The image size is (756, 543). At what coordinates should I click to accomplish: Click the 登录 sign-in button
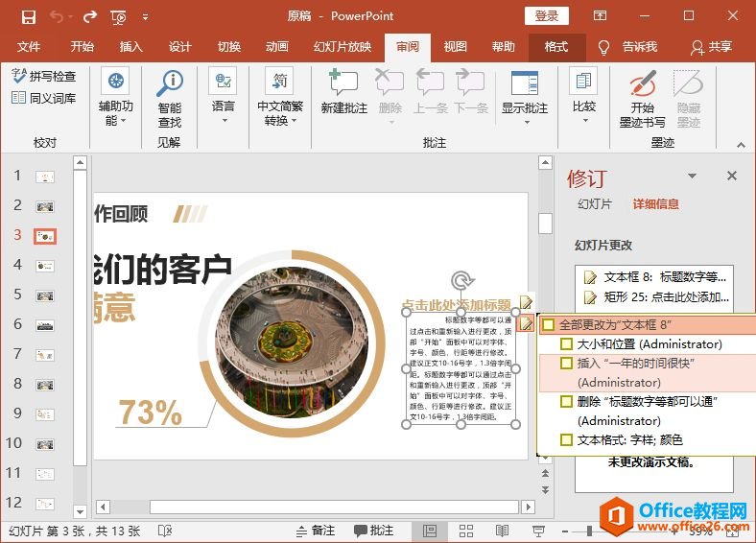point(546,16)
